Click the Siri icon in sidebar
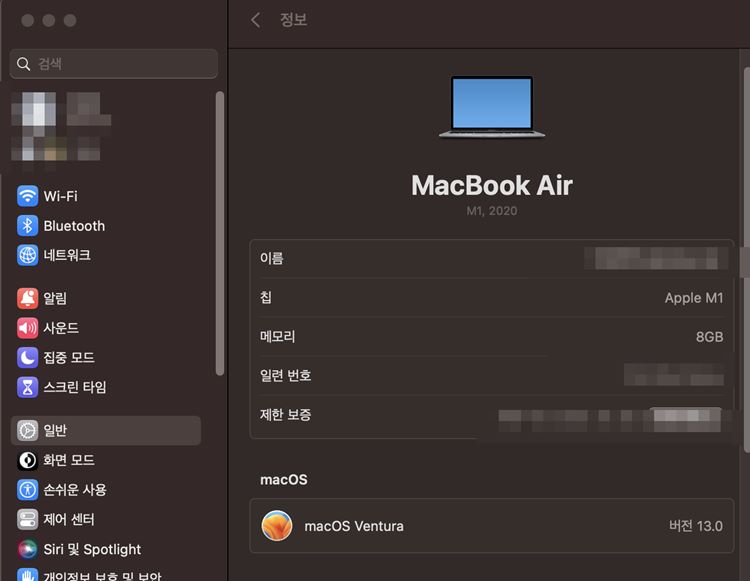Viewport: 750px width, 581px height. click(27, 549)
